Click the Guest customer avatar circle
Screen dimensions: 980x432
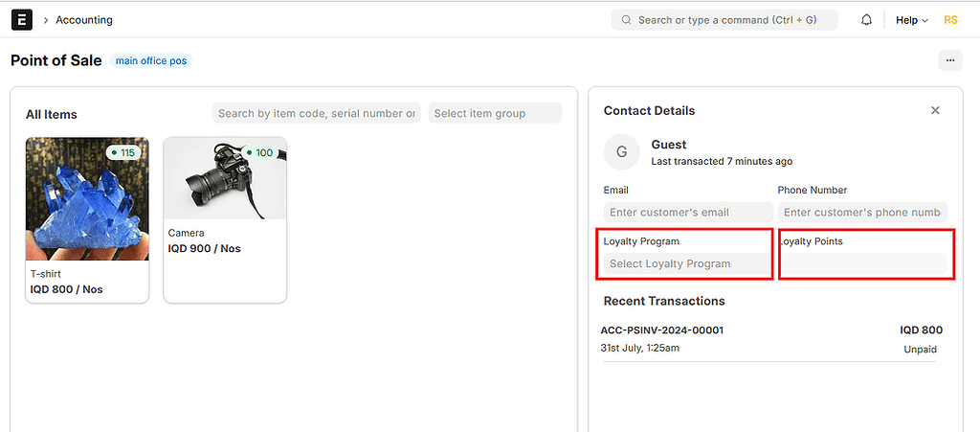coord(621,152)
